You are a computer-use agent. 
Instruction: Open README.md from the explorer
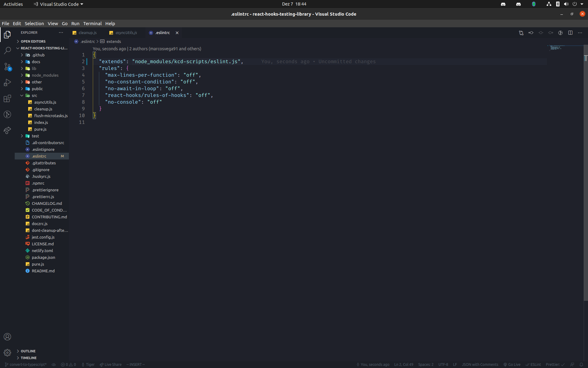click(x=42, y=271)
